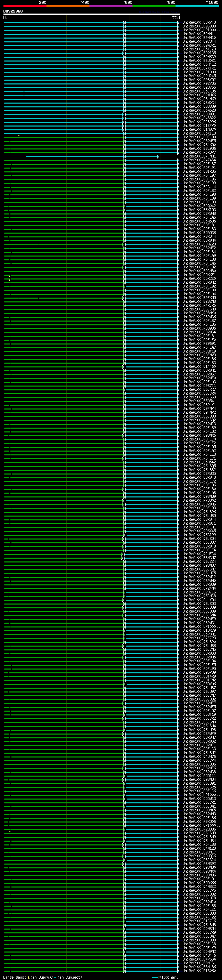Viewport: 222px width, 980px height.
Task: Select the UniRef100_B6KID3 label
Action: (x=199, y=210)
